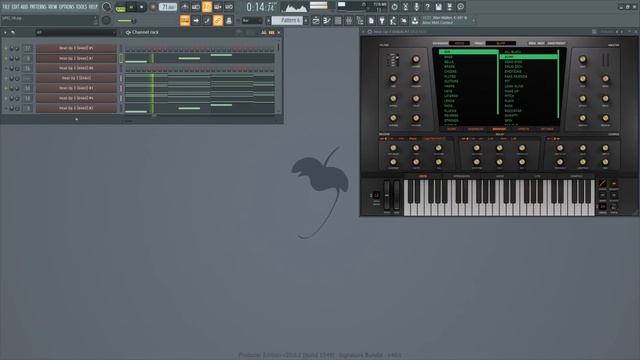
Task: Toggle blend recording overdub icon
Action: pyautogui.click(x=218, y=7)
